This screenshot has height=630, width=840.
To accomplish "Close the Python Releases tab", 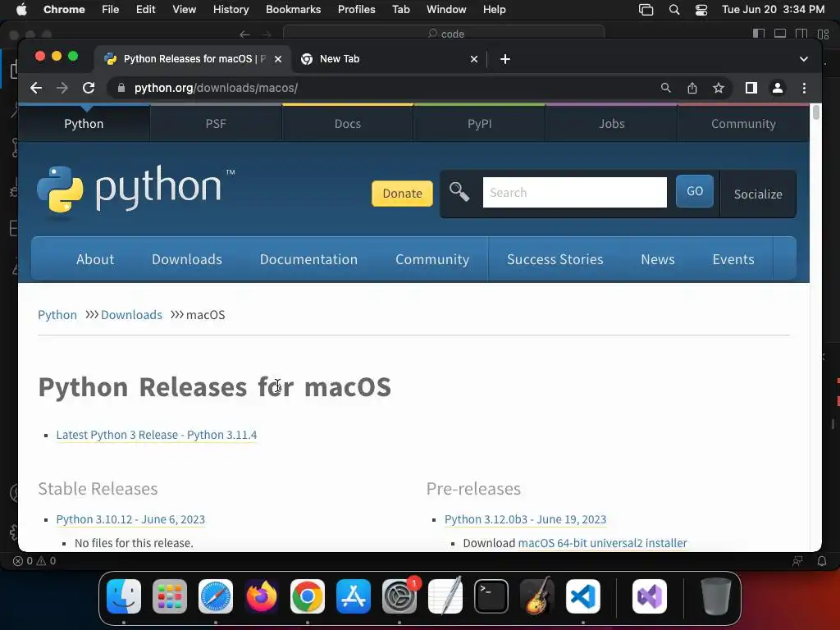I will pyautogui.click(x=278, y=59).
